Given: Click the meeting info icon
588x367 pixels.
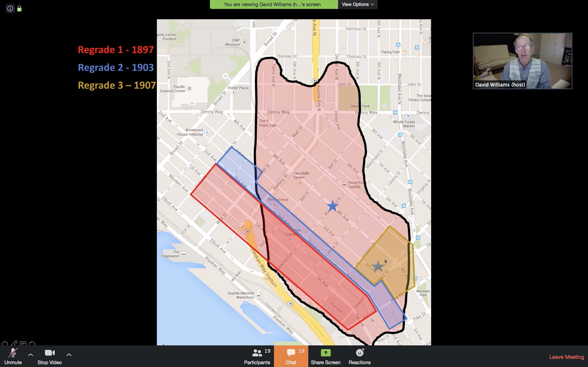Looking at the screenshot, I should pyautogui.click(x=10, y=9).
